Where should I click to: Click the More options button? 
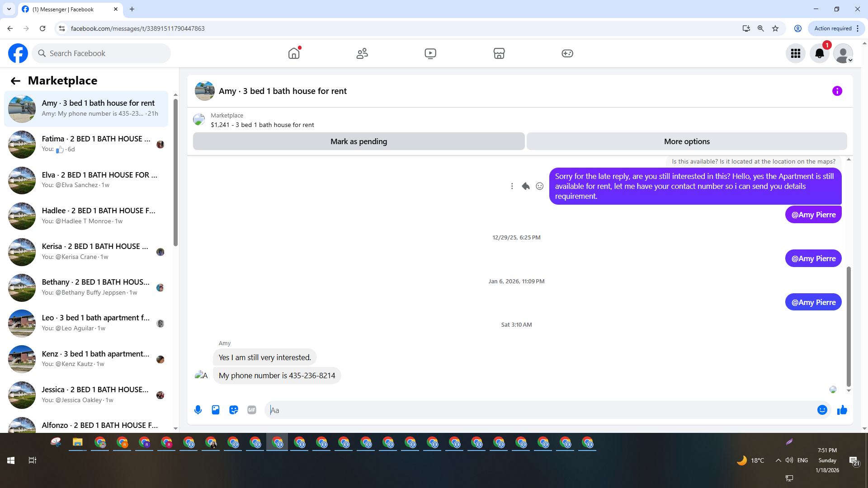click(x=686, y=141)
